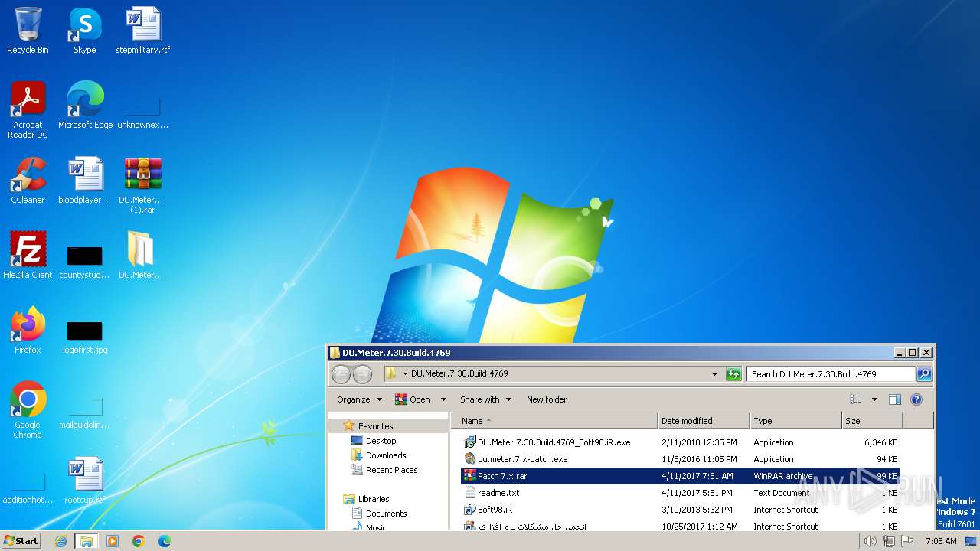The image size is (980, 551).
Task: Click the Start button
Action: click(x=21, y=540)
